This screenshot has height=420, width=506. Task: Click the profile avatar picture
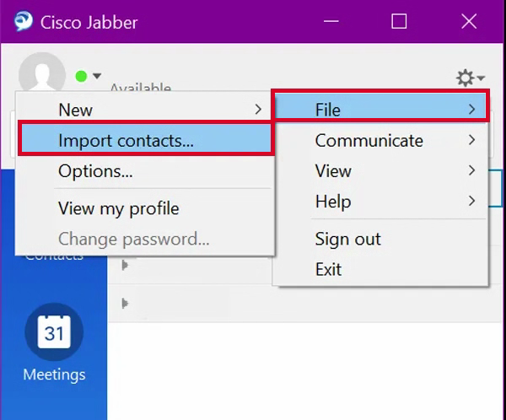click(x=42, y=73)
